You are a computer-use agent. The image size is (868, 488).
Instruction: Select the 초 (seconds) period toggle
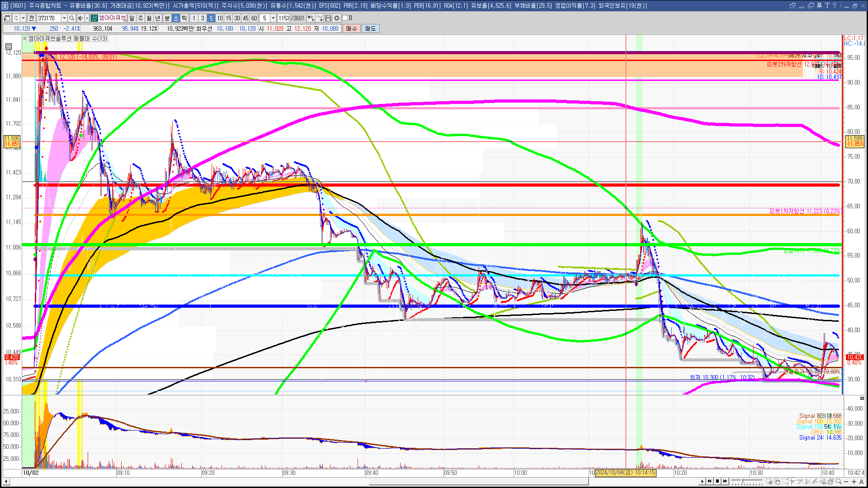(x=176, y=18)
